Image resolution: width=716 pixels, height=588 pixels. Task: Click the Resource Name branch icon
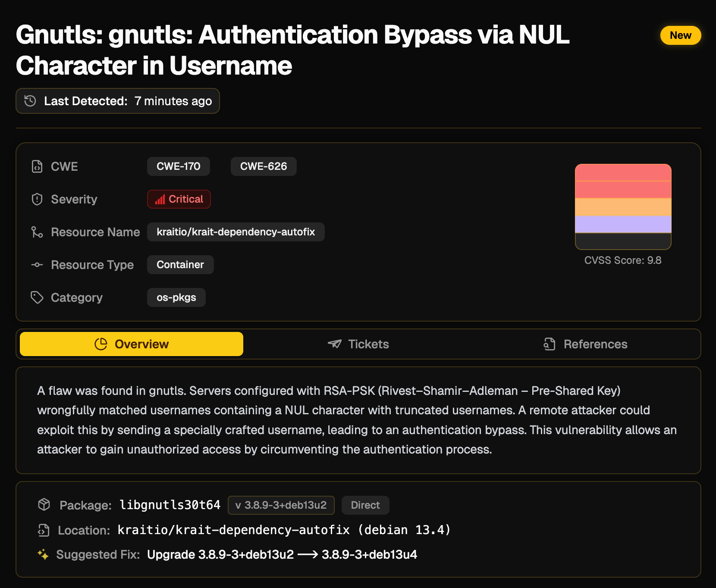click(x=37, y=232)
